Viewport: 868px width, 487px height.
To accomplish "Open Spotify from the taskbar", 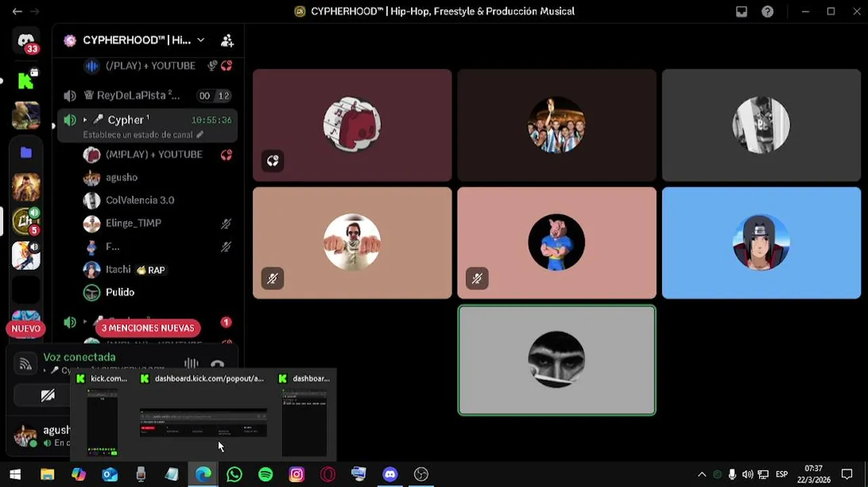I will (x=266, y=474).
